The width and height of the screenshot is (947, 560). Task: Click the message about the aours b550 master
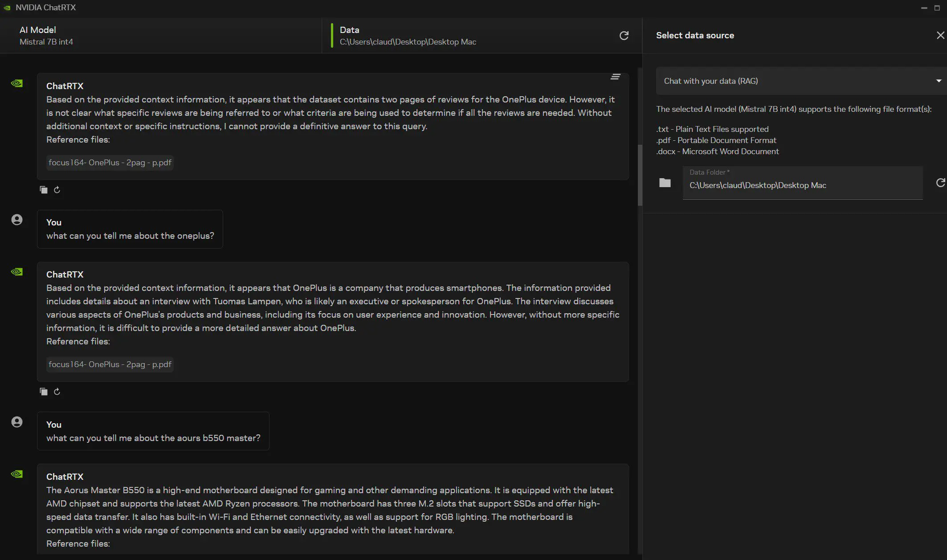[x=153, y=438]
